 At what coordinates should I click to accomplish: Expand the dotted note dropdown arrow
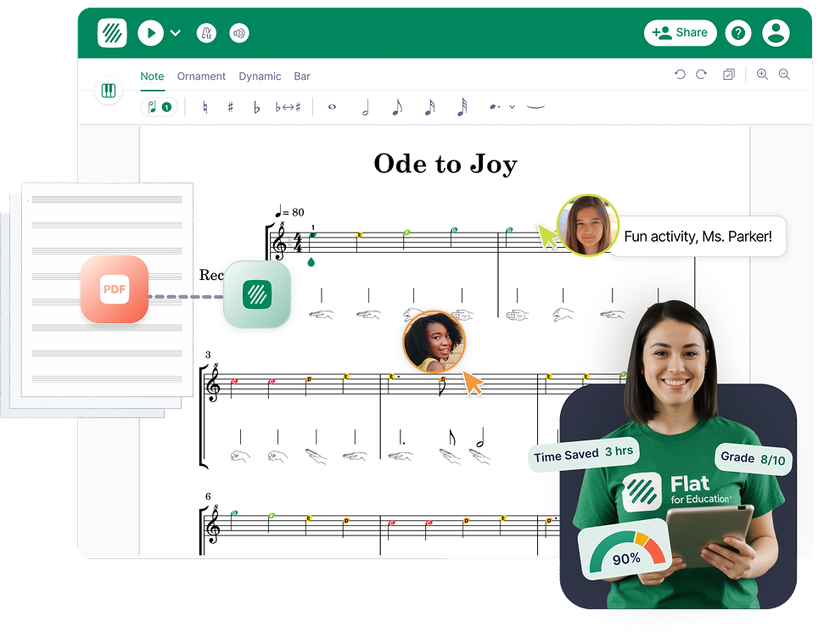pos(512,107)
